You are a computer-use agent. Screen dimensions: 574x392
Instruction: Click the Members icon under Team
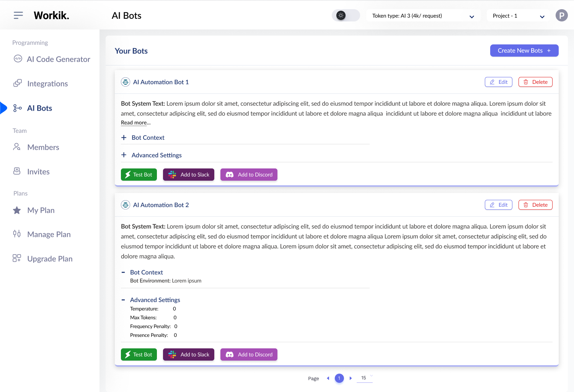(x=16, y=147)
